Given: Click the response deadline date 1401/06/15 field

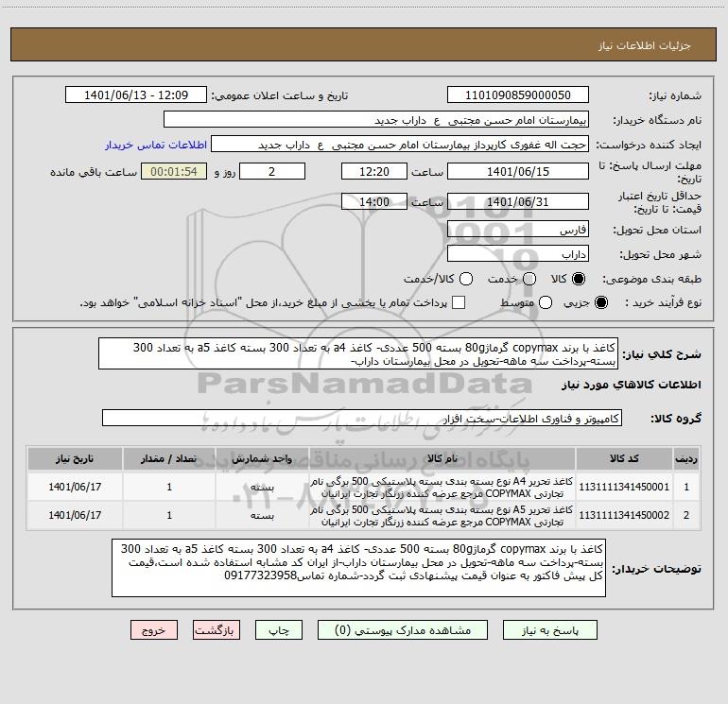Looking at the screenshot, I should (x=518, y=171).
